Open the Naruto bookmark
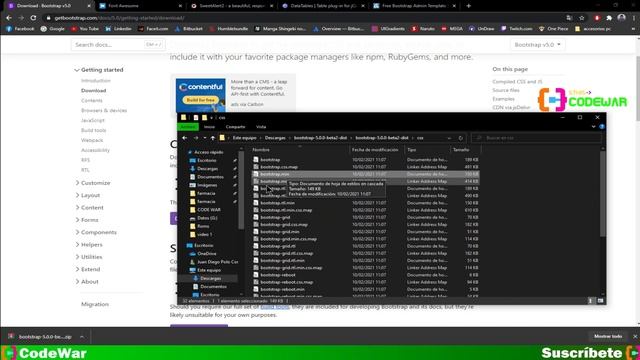 423,29
